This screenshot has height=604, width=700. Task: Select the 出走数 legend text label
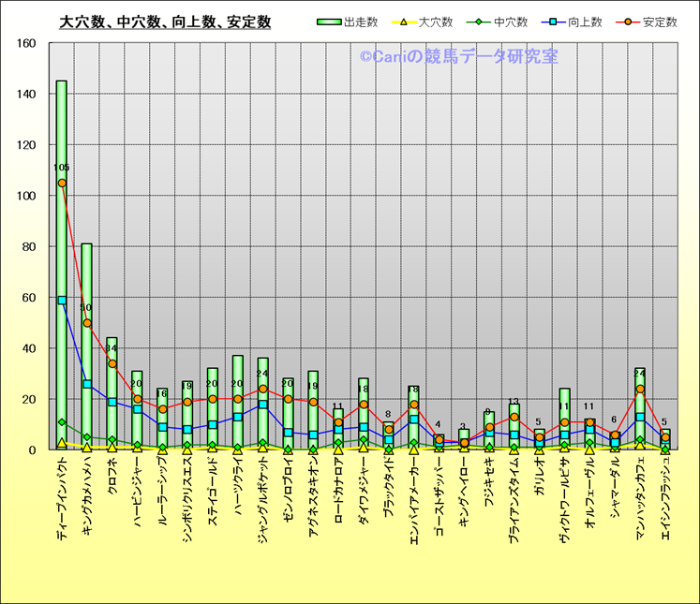coord(360,22)
